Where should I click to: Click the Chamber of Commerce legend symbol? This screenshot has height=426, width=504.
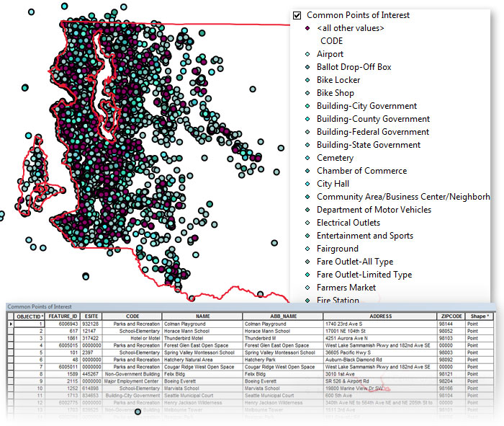click(307, 171)
